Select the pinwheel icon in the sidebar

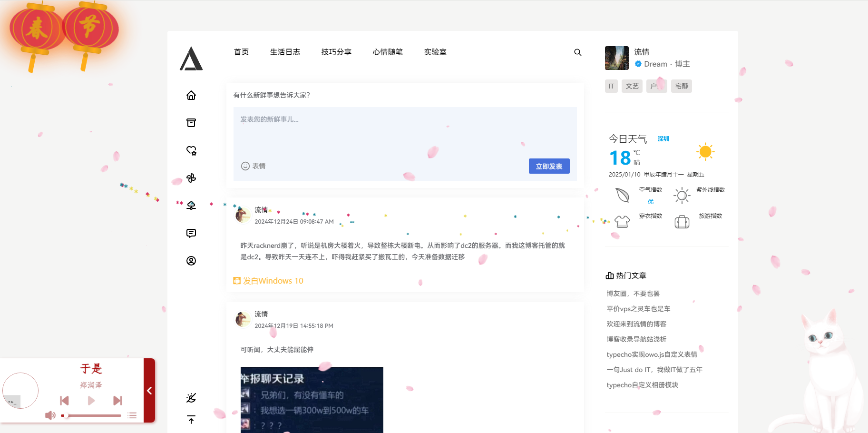(x=191, y=178)
